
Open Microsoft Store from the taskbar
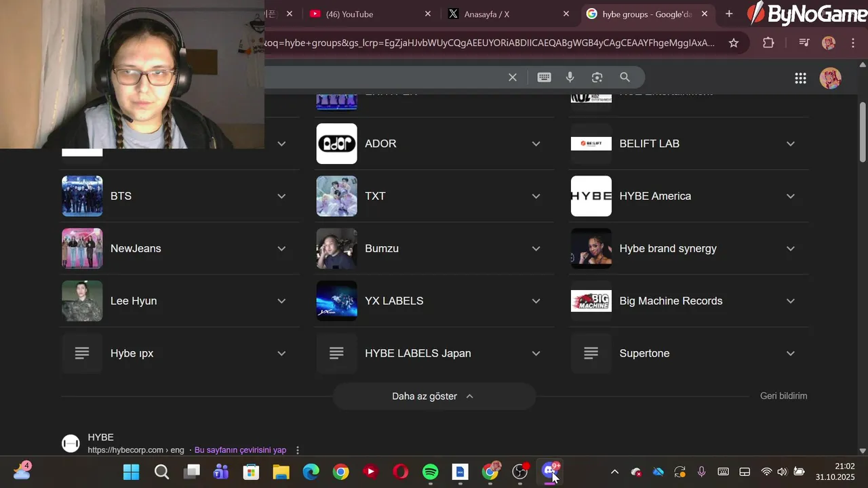(251, 472)
